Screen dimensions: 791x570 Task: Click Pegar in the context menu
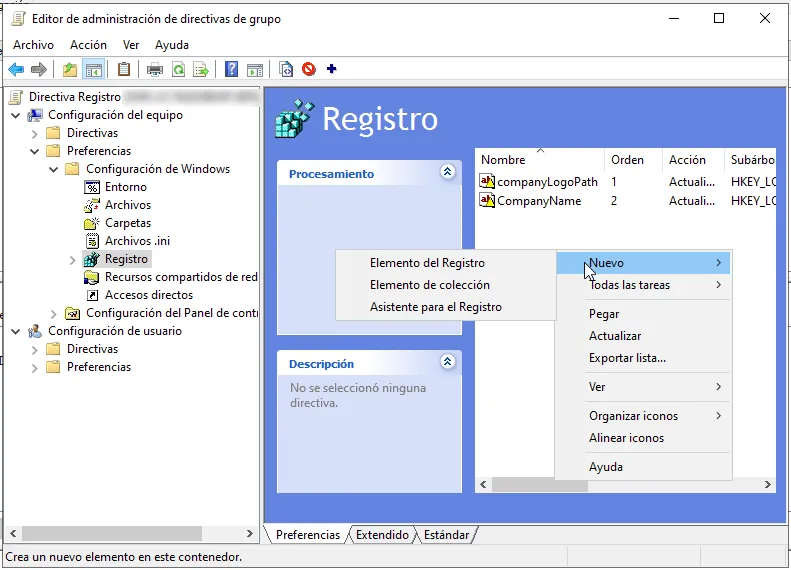[x=644, y=314]
